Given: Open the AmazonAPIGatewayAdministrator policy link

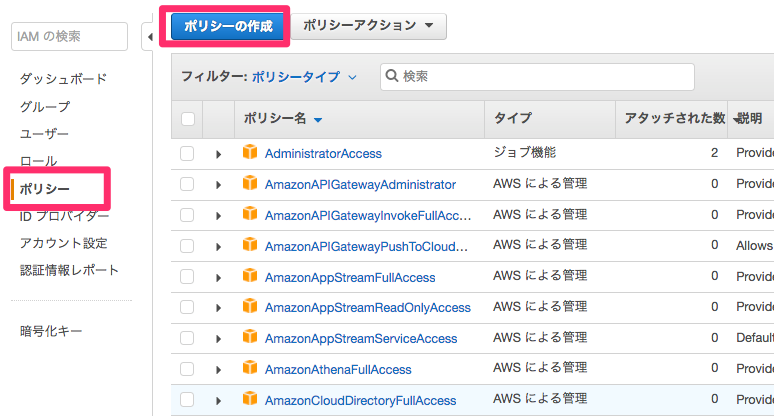Looking at the screenshot, I should [360, 185].
